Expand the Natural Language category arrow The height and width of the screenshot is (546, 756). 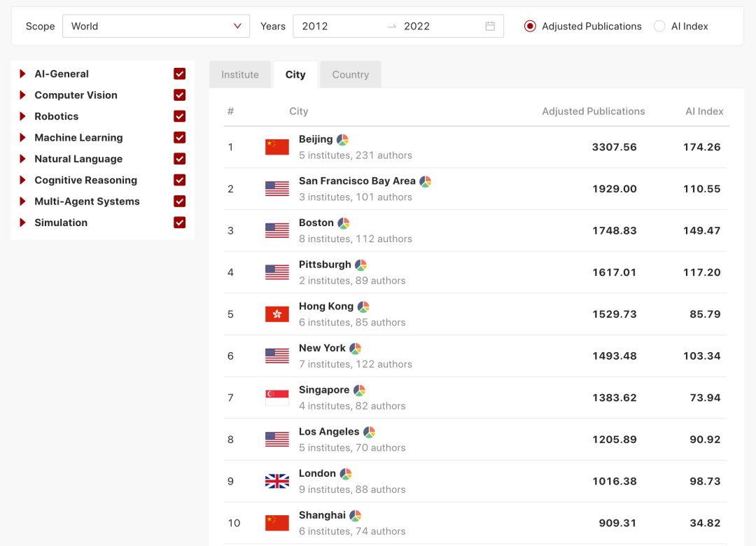(x=22, y=159)
